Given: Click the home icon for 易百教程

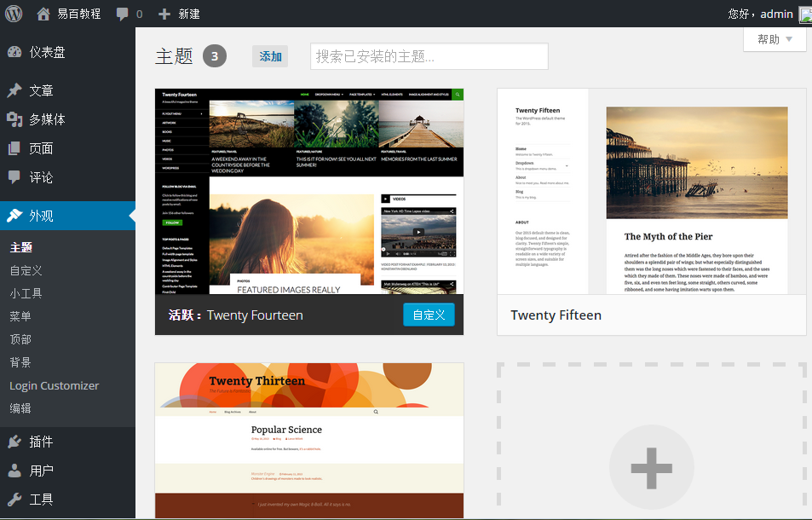Looking at the screenshot, I should (x=43, y=14).
